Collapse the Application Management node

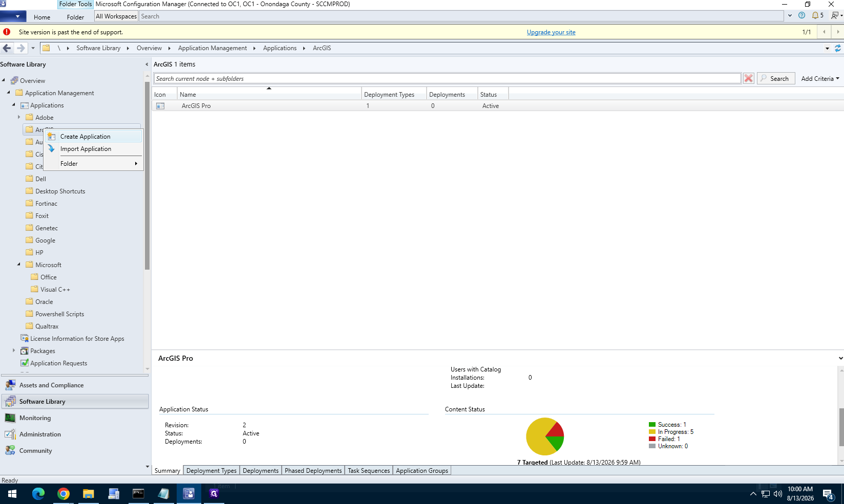tap(9, 93)
